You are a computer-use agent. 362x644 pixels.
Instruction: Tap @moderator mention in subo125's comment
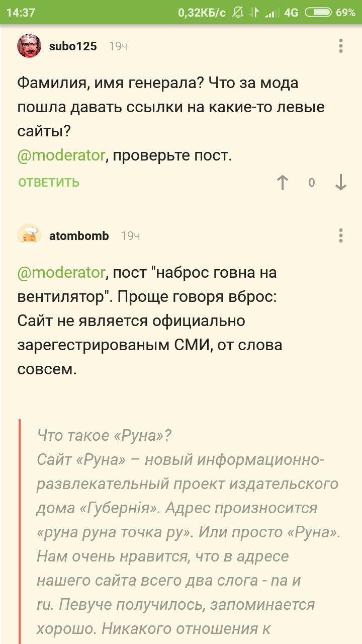(x=61, y=156)
